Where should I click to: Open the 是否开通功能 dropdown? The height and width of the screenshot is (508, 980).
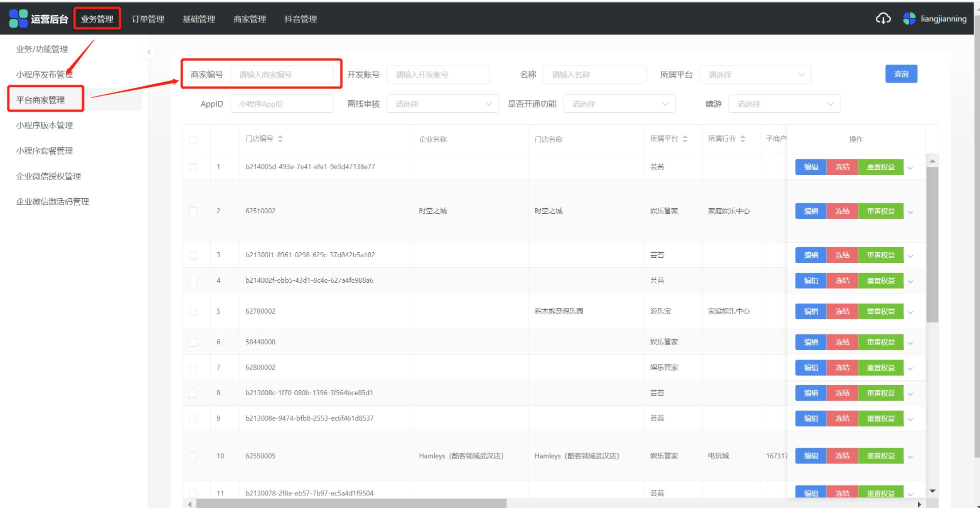click(619, 104)
